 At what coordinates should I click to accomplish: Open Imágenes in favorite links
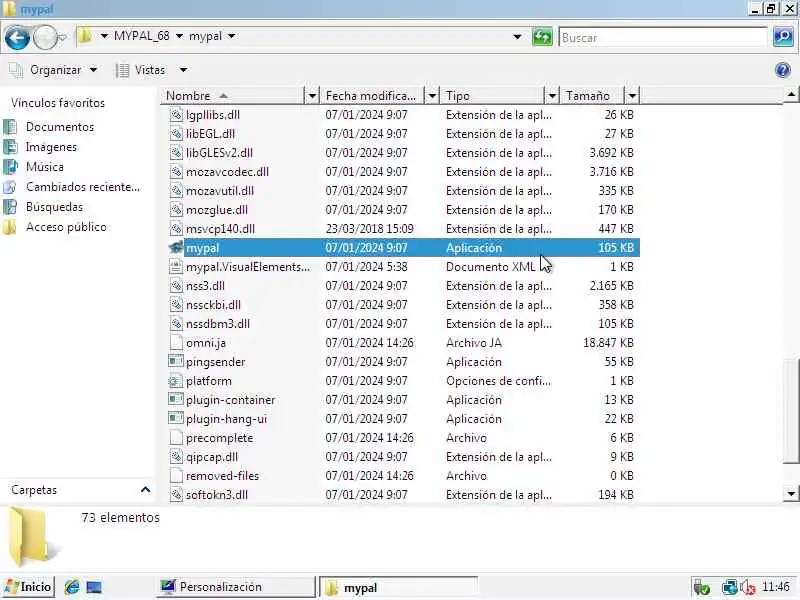tap(51, 147)
